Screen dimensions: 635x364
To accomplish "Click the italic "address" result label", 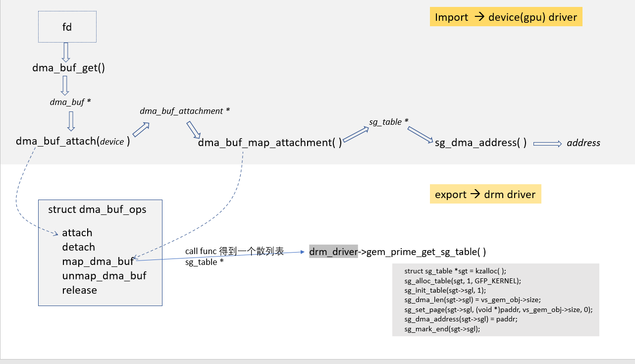I will click(583, 143).
